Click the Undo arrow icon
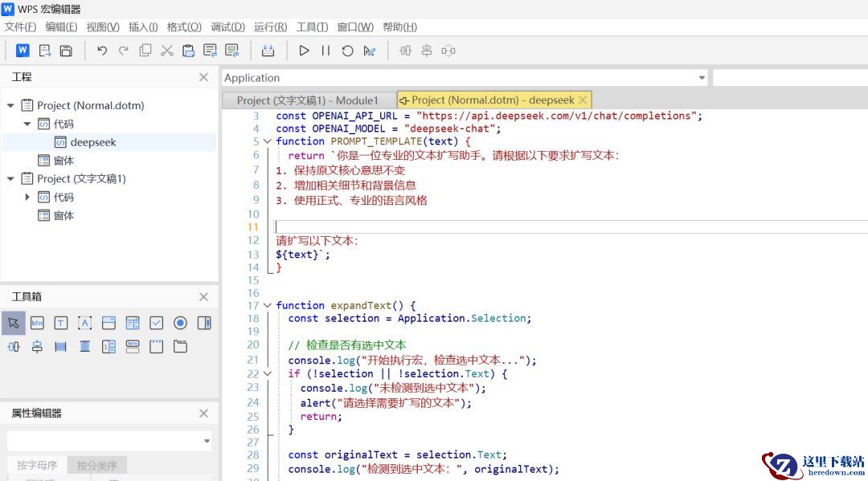This screenshot has width=868, height=481. pos(102,51)
